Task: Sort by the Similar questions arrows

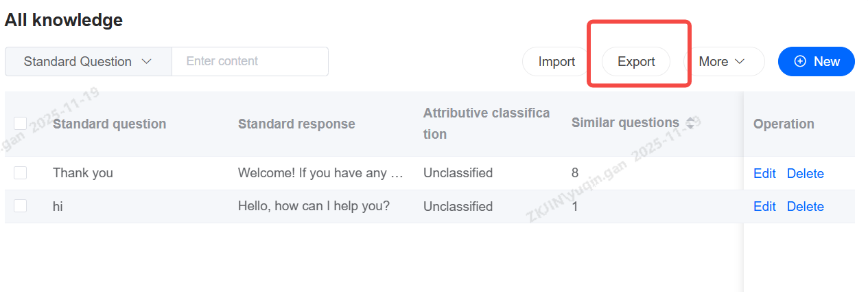Action: click(x=690, y=124)
